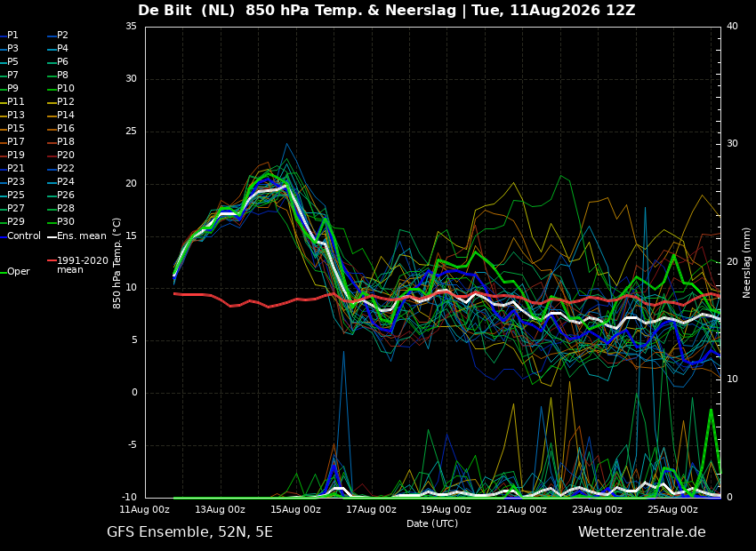The width and height of the screenshot is (756, 551).
Task: Click the 850 hPa Temp. (°C) axis title
Action: (117, 263)
